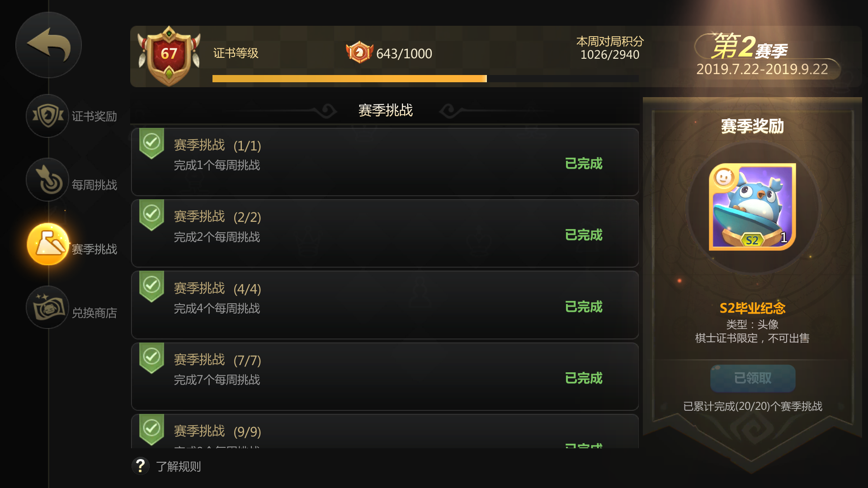Open the 了解规则 rules link
868x488 pixels.
[179, 466]
